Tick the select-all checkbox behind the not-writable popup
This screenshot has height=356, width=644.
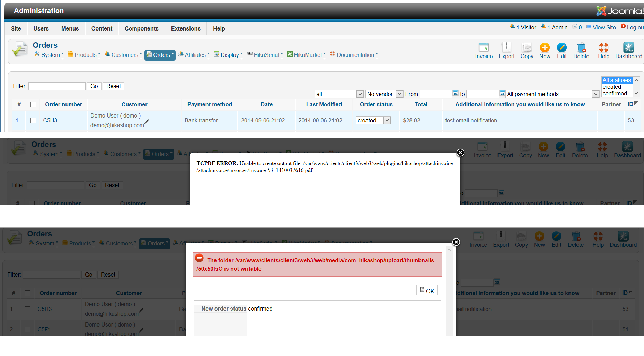28,293
